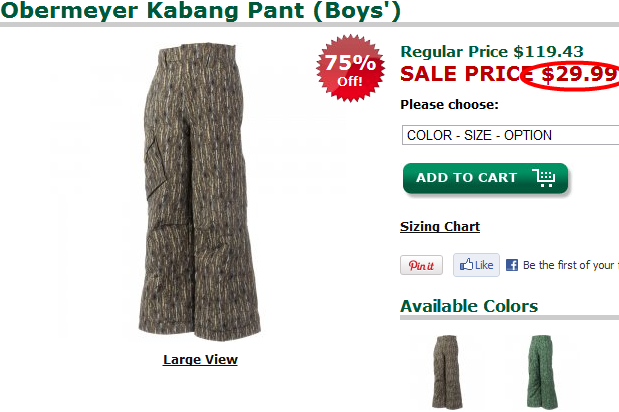Viewport: 619px width, 412px height.
Task: Click the Like button text
Action: pos(484,265)
